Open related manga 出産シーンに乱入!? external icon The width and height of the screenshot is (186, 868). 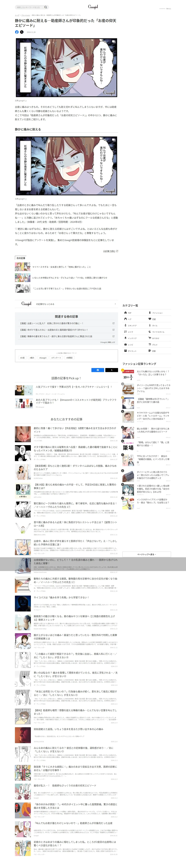pos(113,323)
